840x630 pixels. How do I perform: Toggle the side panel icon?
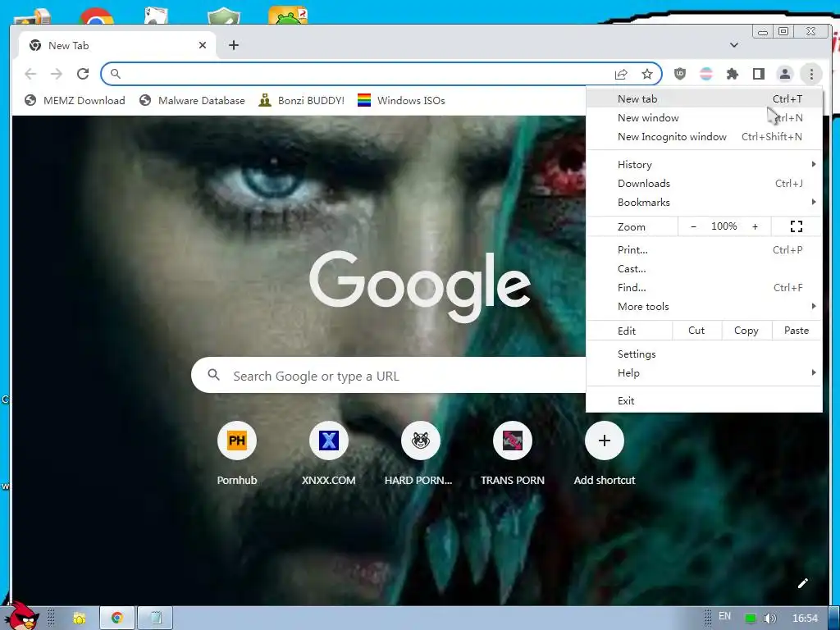pos(759,74)
